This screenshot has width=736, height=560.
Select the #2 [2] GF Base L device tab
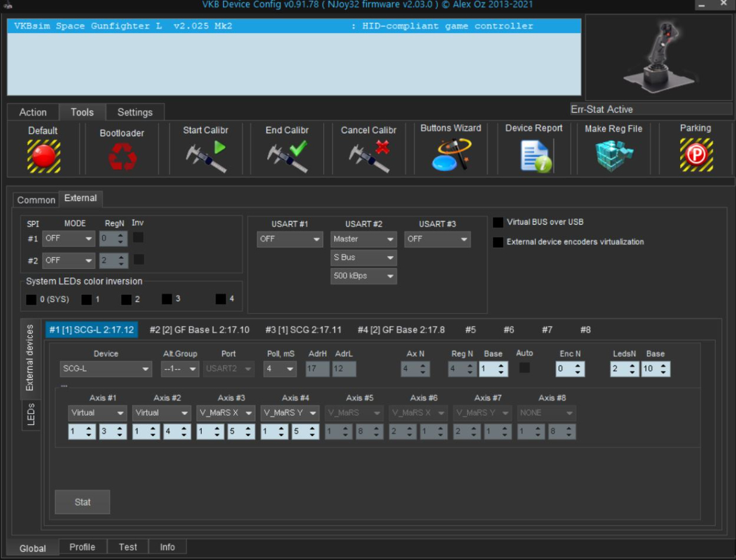coord(199,330)
